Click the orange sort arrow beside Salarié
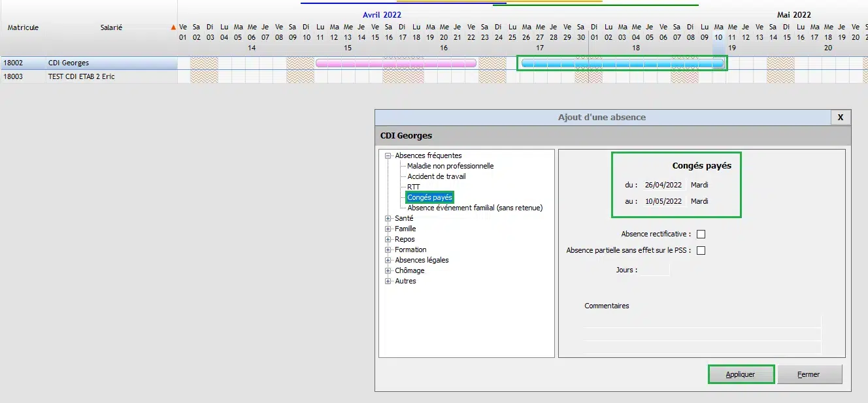 point(173,27)
